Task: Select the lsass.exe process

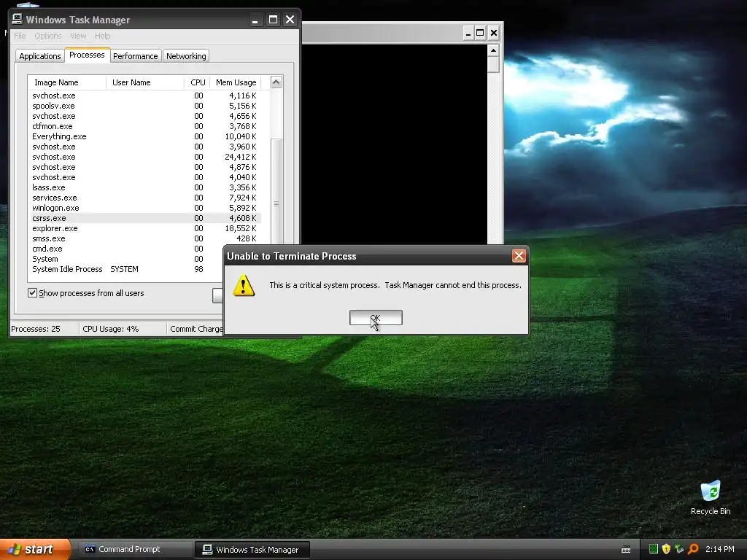Action: [x=144, y=187]
